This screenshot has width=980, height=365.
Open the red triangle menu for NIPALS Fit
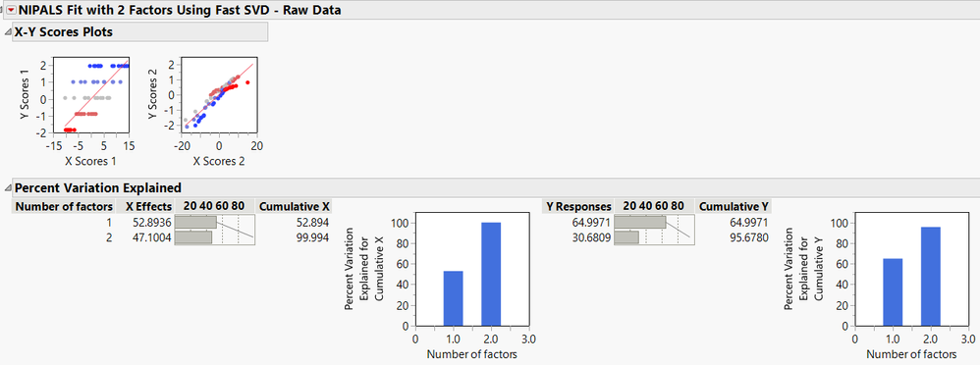pos(11,11)
